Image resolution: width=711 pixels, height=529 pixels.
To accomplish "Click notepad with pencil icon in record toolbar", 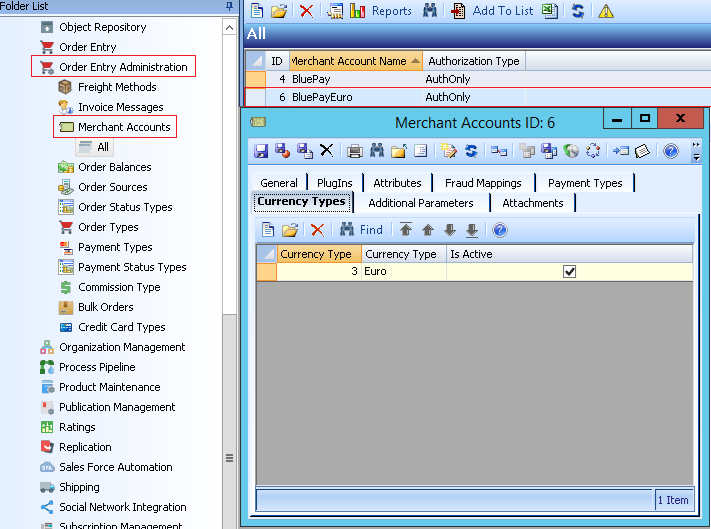I will (x=448, y=151).
